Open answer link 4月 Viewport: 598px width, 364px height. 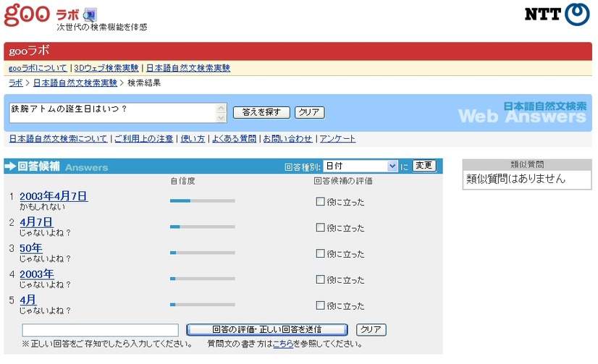tap(28, 300)
